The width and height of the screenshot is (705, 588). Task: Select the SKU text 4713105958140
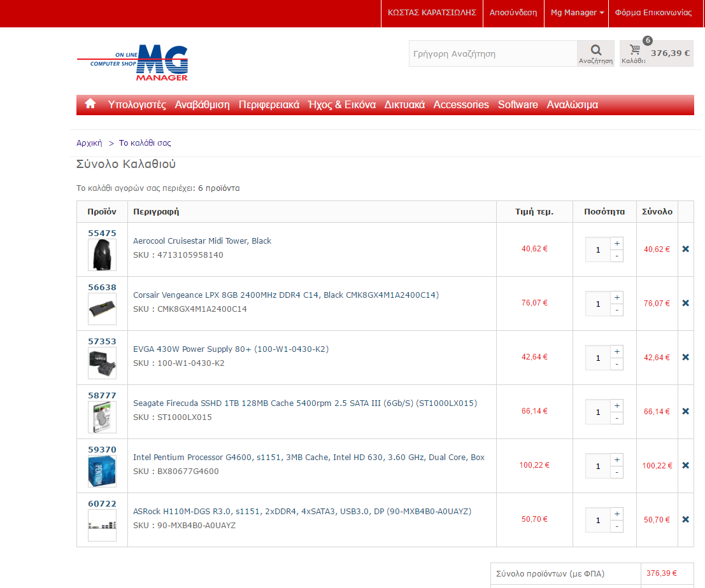(190, 255)
